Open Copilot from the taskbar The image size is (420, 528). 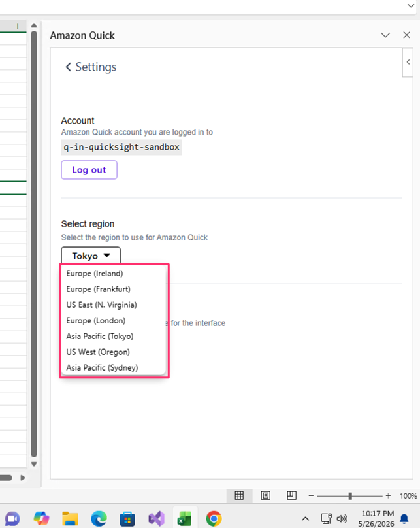41,519
